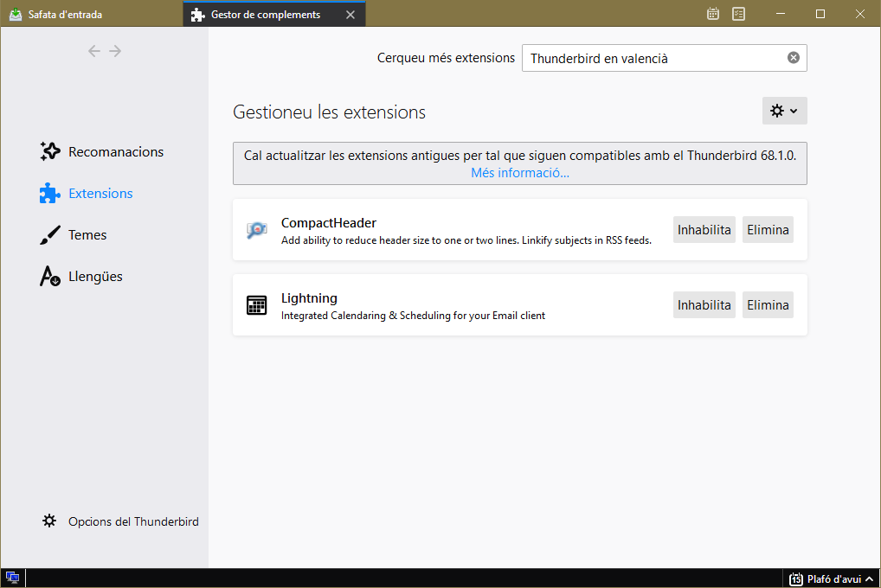
Task: Click the Llengües letter icon
Action: (50, 277)
